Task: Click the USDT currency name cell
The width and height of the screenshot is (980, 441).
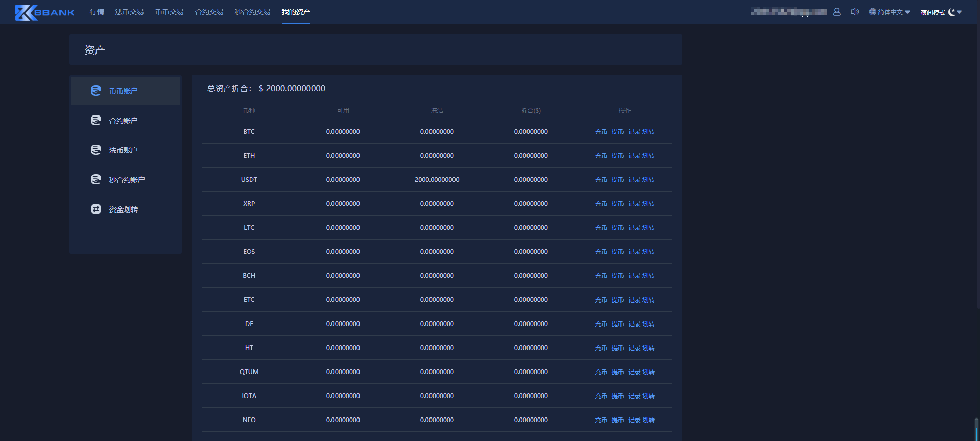Action: 249,180
